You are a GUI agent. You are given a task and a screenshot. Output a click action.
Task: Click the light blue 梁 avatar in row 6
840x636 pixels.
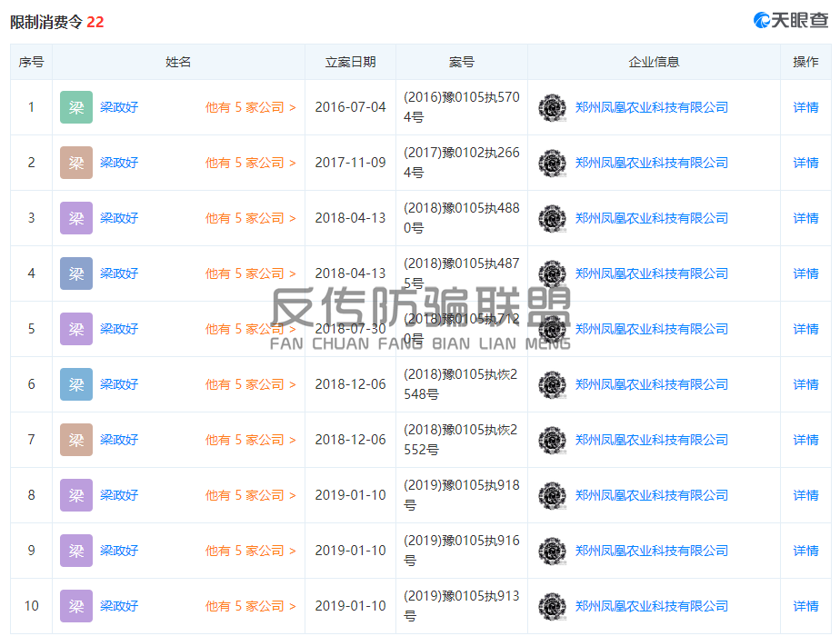click(76, 384)
